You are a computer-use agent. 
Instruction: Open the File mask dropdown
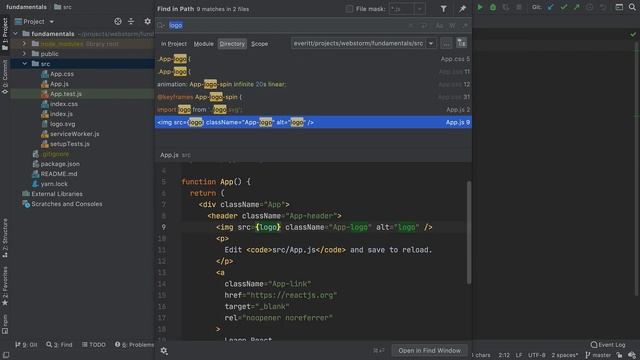[420, 9]
